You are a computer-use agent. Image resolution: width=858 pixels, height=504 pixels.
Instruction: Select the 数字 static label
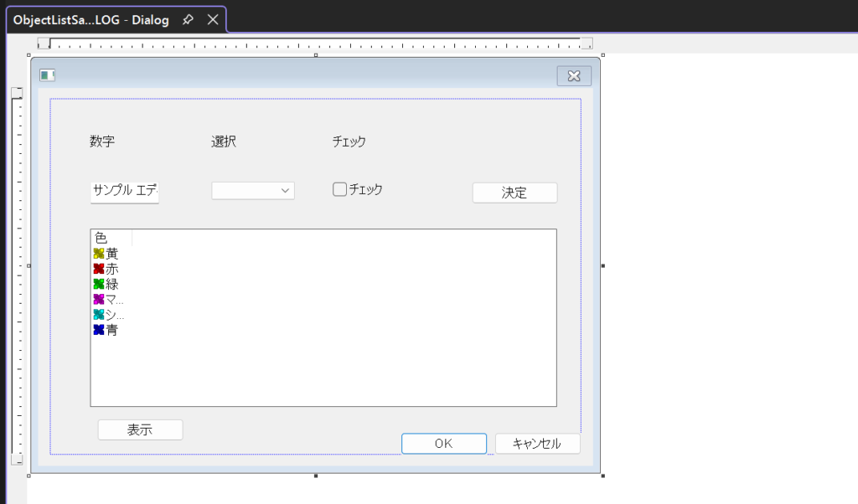(102, 141)
